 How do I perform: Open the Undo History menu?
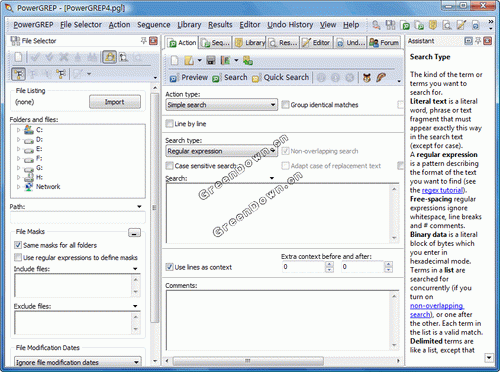[290, 25]
